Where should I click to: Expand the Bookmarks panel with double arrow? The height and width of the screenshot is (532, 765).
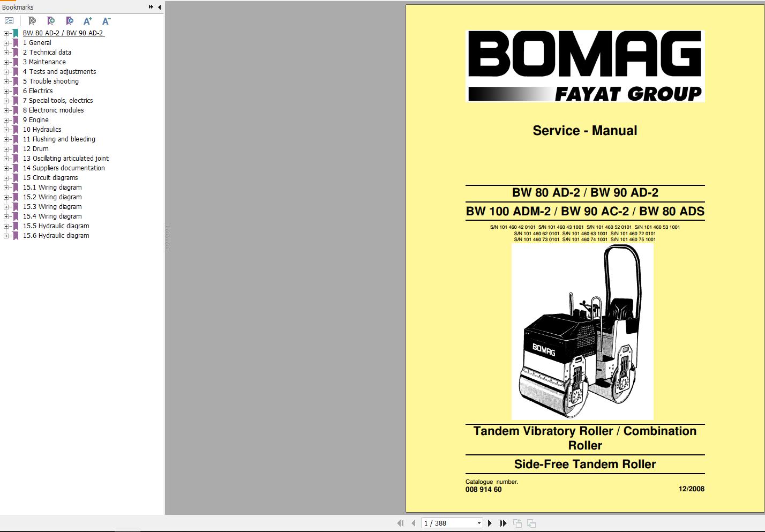(x=151, y=7)
